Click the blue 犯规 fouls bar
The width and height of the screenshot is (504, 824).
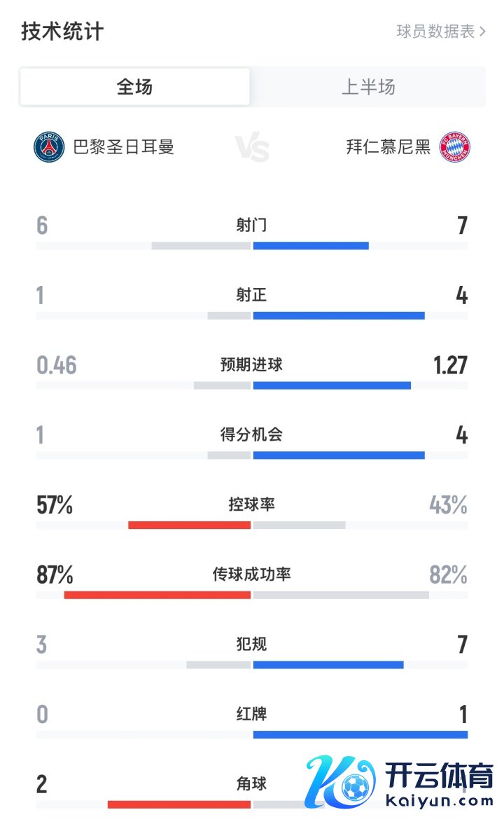(x=328, y=664)
